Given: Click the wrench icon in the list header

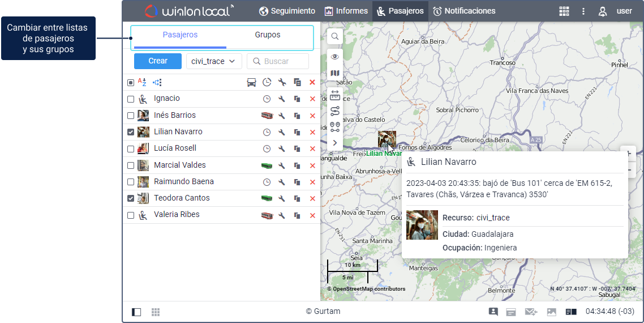Looking at the screenshot, I should click(282, 83).
